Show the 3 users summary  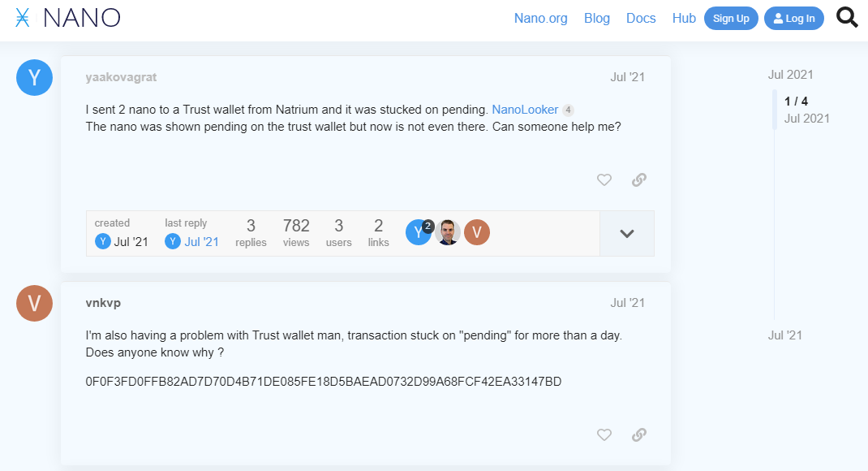(x=339, y=233)
